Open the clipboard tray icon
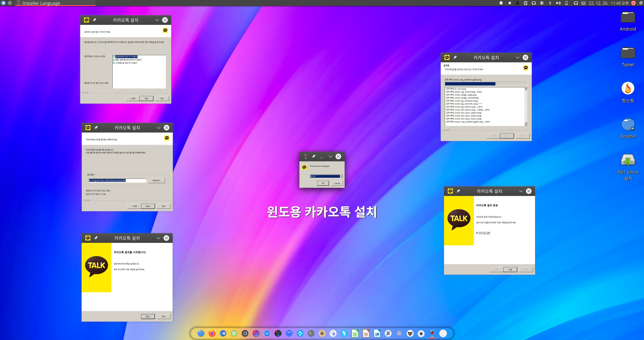Image resolution: width=644 pixels, height=340 pixels. click(x=525, y=3)
